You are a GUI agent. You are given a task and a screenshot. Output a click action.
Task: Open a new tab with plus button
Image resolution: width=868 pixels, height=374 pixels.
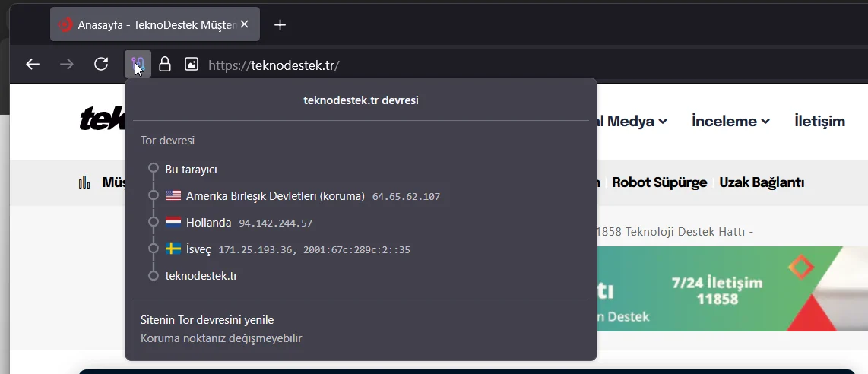(280, 25)
